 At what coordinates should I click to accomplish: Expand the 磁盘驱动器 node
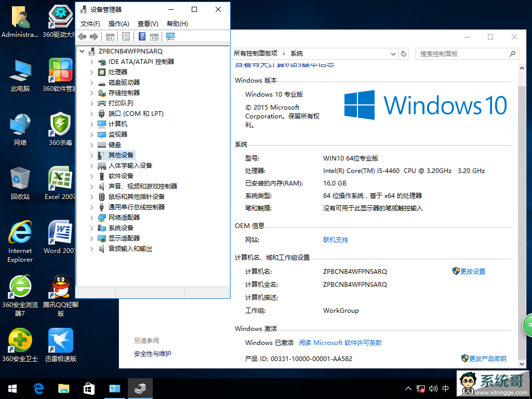point(91,83)
